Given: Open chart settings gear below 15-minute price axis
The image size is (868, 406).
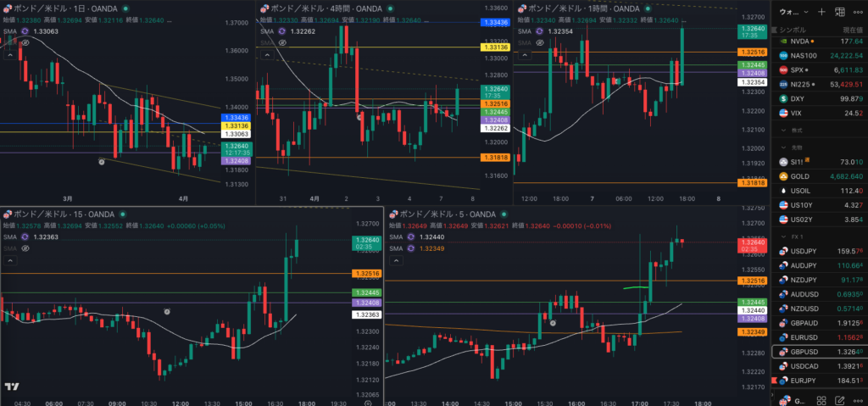Looking at the screenshot, I should coord(368,403).
